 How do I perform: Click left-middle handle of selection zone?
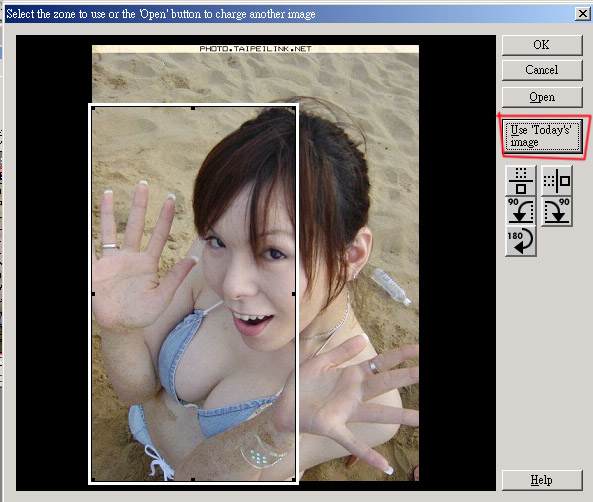93,294
